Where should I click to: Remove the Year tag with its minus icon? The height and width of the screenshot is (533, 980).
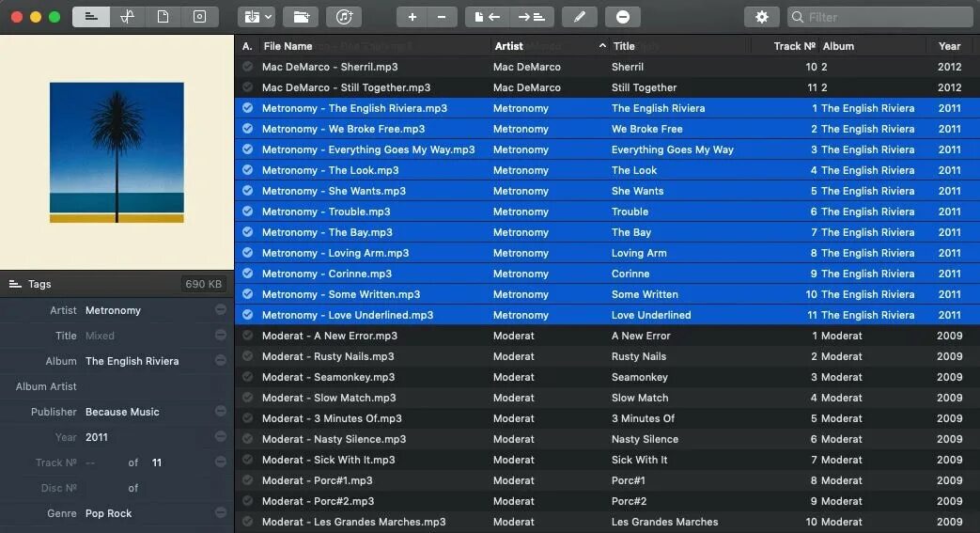221,436
